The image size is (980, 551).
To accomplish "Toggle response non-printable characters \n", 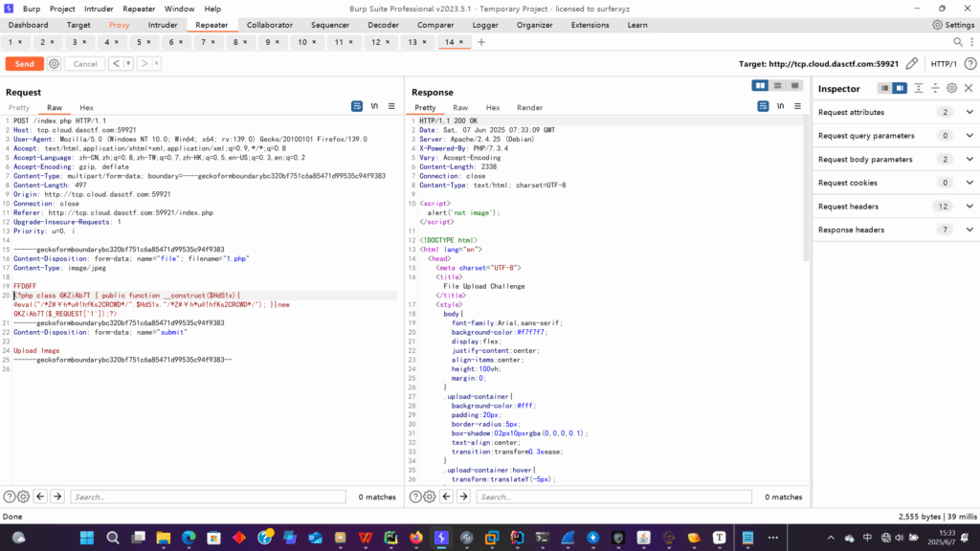I will click(x=781, y=106).
